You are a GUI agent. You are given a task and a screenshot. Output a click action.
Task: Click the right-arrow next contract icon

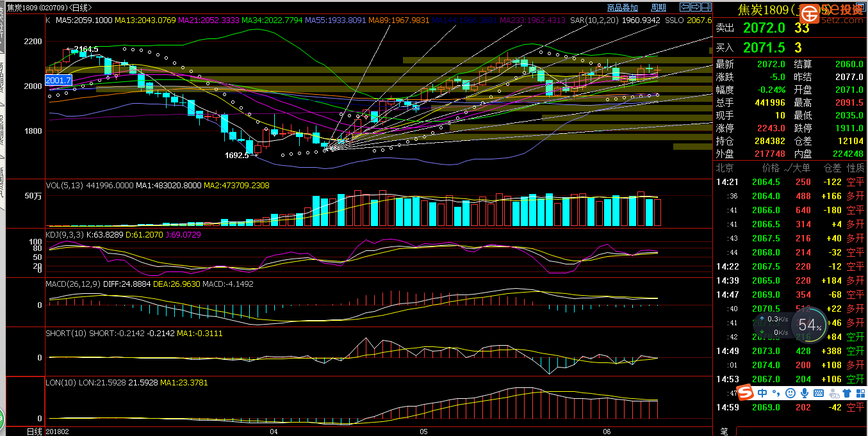pos(695,7)
